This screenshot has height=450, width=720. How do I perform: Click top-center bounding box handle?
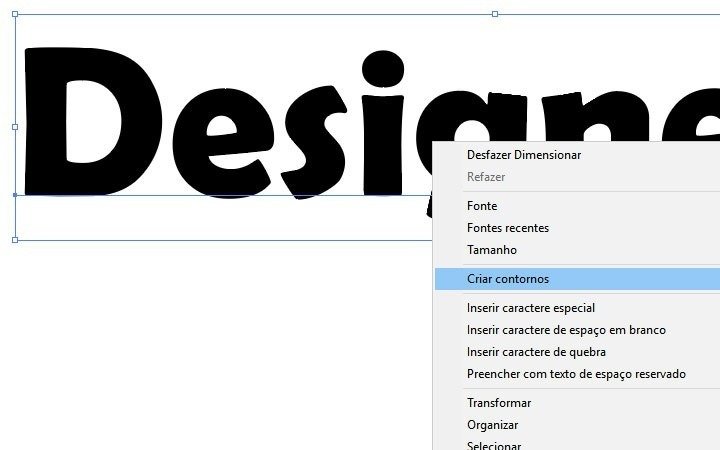click(x=495, y=14)
